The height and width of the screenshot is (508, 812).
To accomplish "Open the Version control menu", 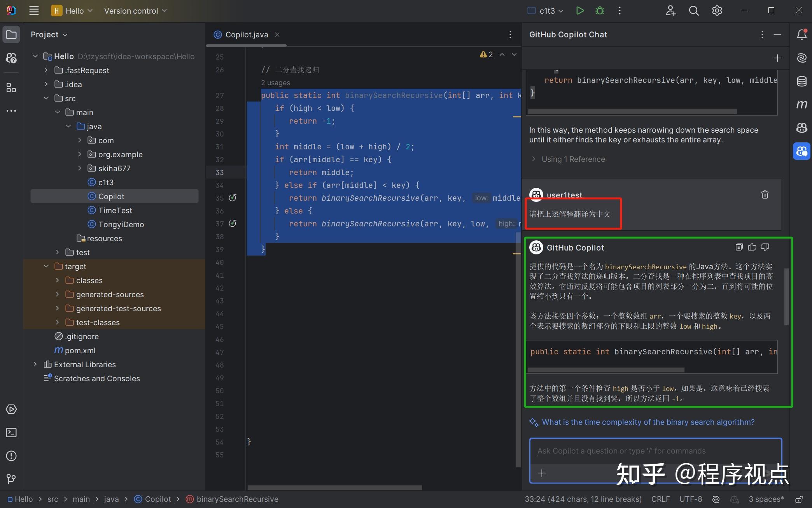I will [x=135, y=11].
